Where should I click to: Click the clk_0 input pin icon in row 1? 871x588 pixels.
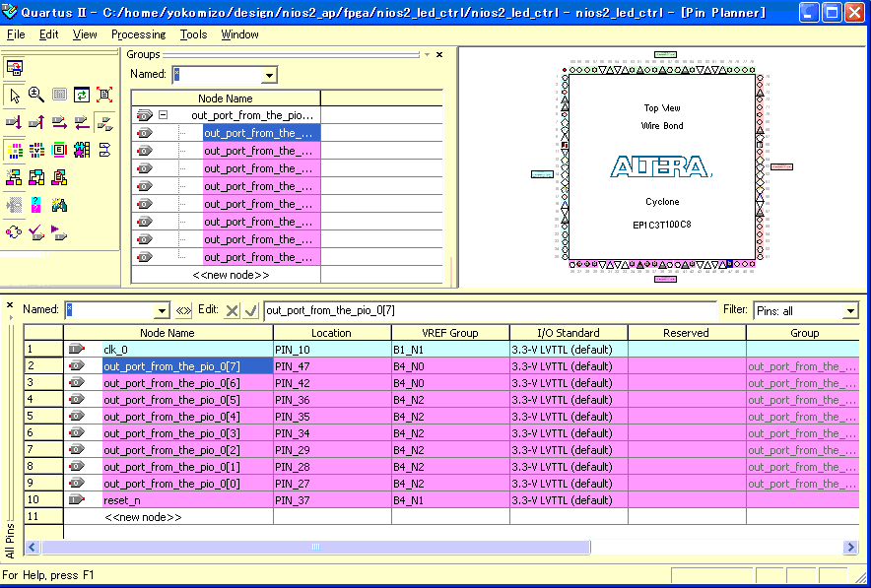point(77,350)
